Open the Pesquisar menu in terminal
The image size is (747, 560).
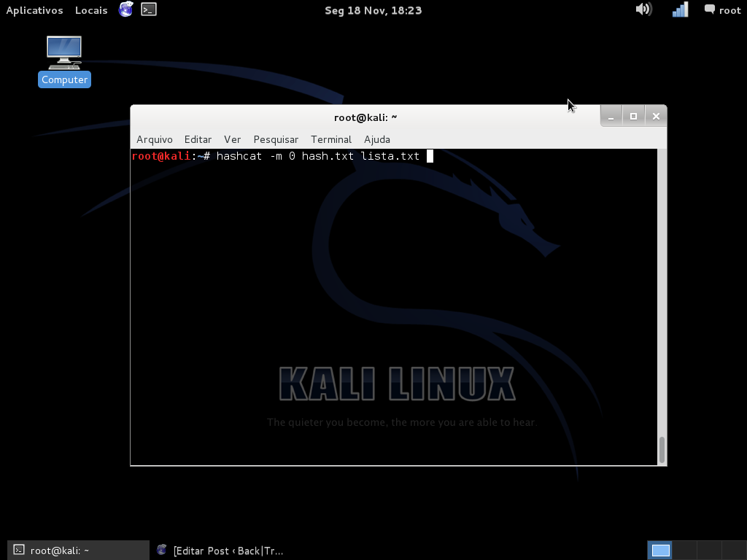276,139
